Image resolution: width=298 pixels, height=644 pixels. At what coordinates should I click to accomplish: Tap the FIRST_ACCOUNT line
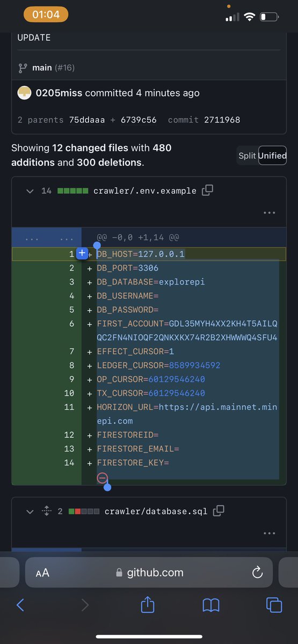[187, 331]
